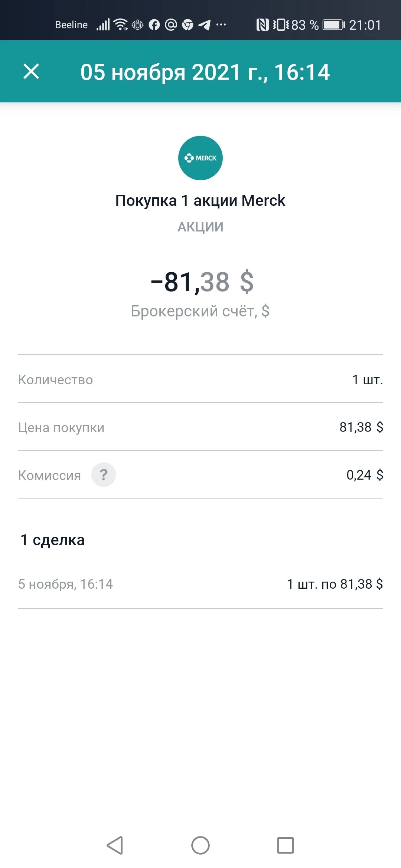Tap the Комиссия label
This screenshot has height=868, width=401.
(49, 475)
